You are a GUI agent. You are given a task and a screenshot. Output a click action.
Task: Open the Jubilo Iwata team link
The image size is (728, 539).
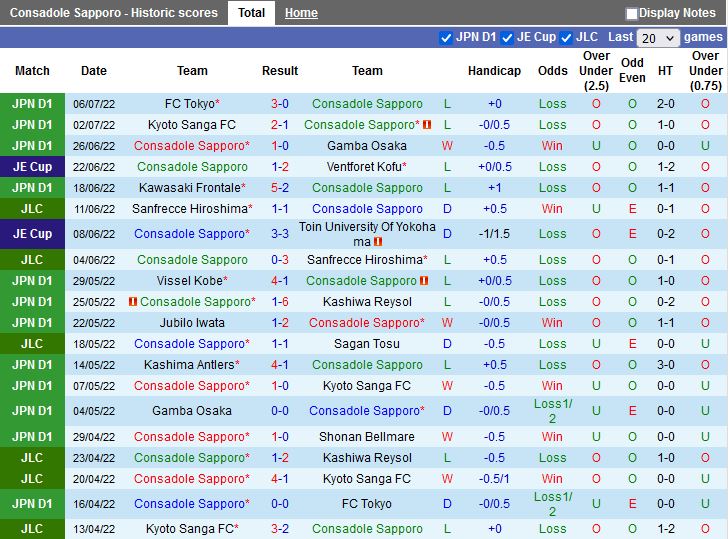(x=192, y=323)
